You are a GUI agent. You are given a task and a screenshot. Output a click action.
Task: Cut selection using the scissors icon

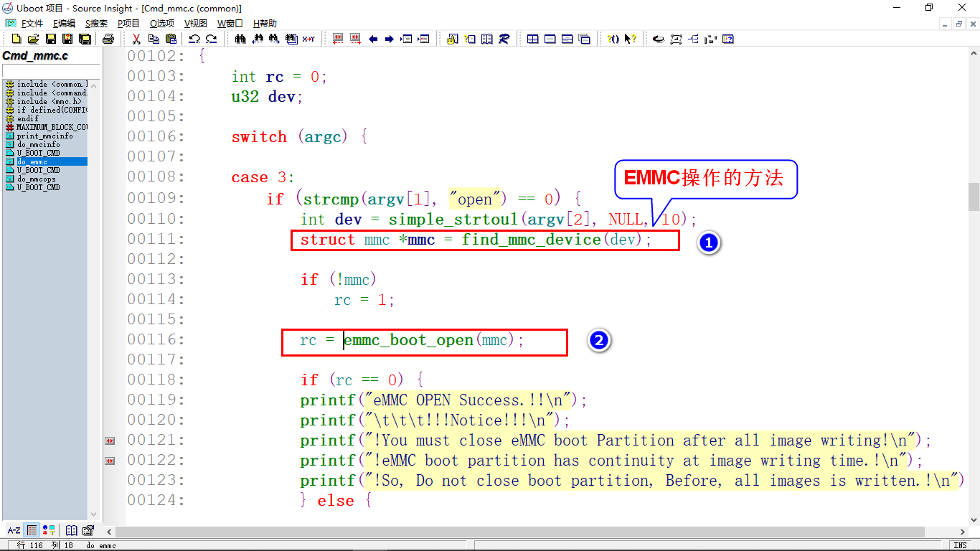pyautogui.click(x=136, y=39)
